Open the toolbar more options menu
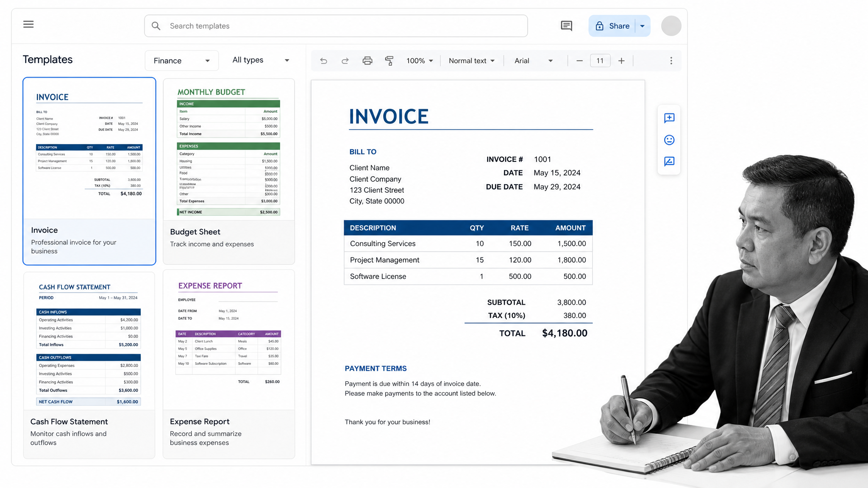The height and width of the screenshot is (488, 868). [671, 61]
